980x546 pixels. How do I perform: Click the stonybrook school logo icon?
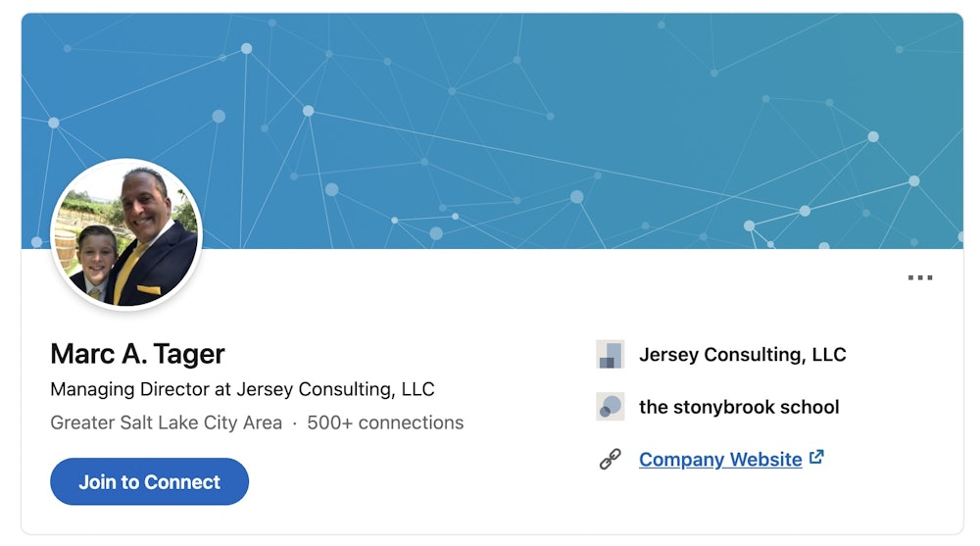[x=611, y=407]
